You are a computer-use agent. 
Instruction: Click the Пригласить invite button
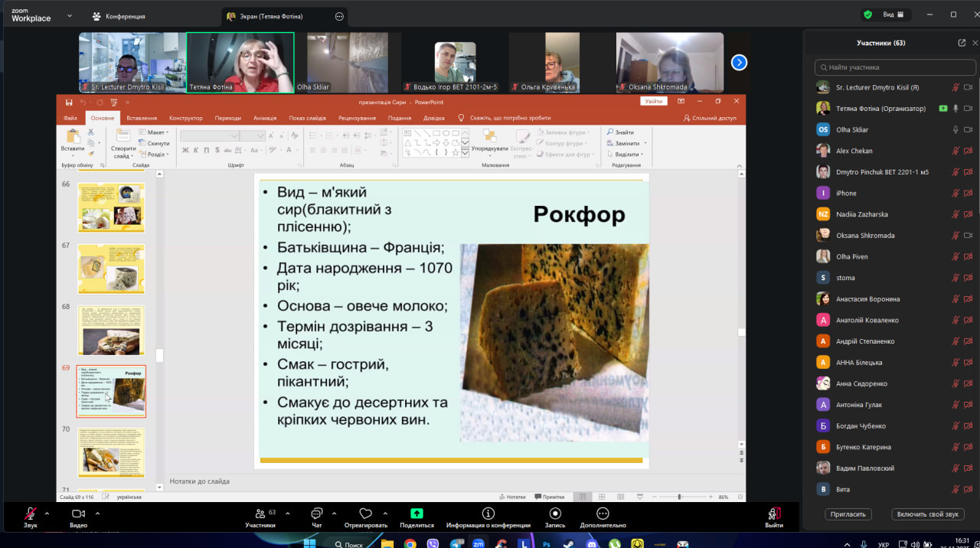click(848, 514)
